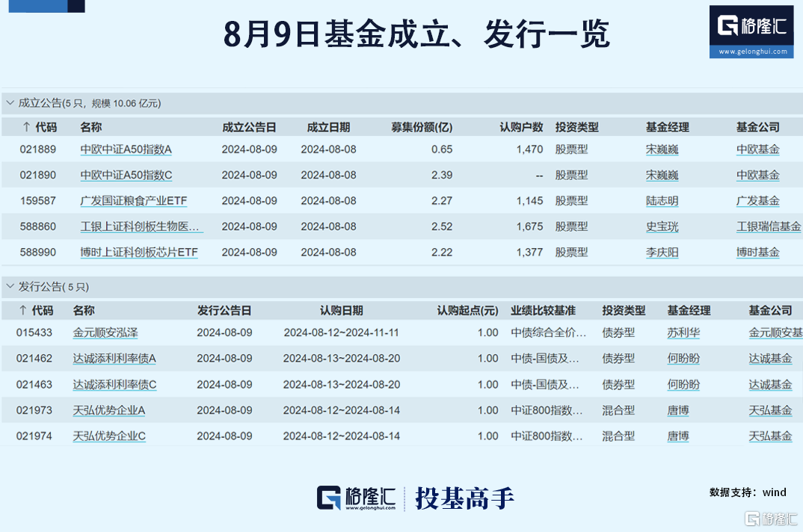The height and width of the screenshot is (532, 803).
Task: Open fund link 达诚添利利率债C
Action: tap(114, 385)
